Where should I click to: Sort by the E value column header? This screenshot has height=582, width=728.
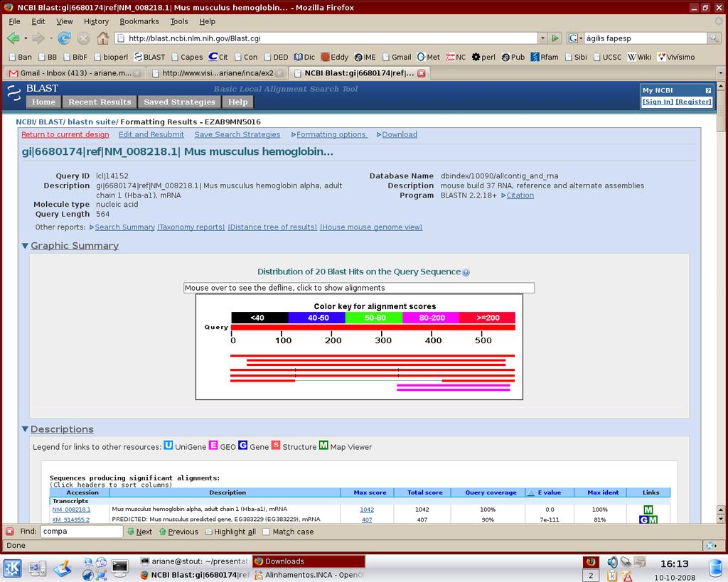pos(550,492)
